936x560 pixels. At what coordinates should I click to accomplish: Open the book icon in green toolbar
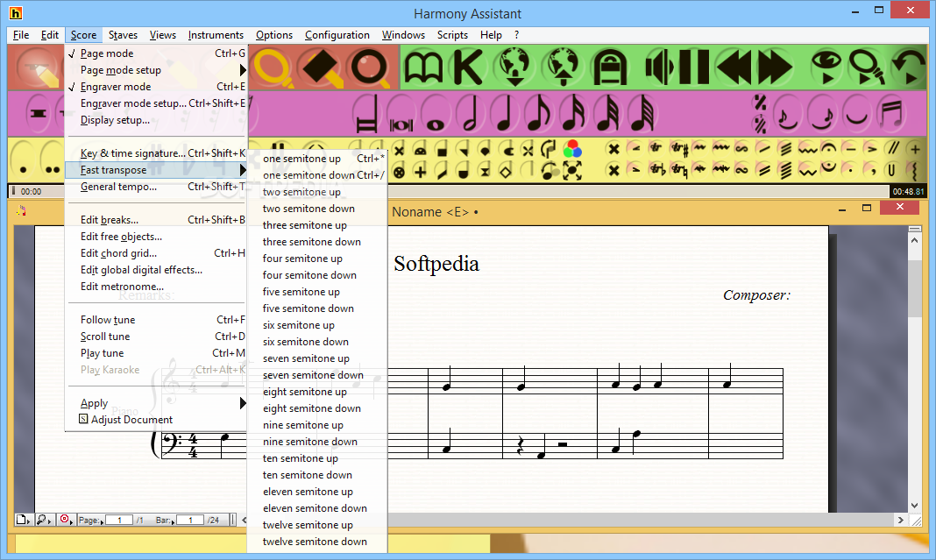point(423,67)
